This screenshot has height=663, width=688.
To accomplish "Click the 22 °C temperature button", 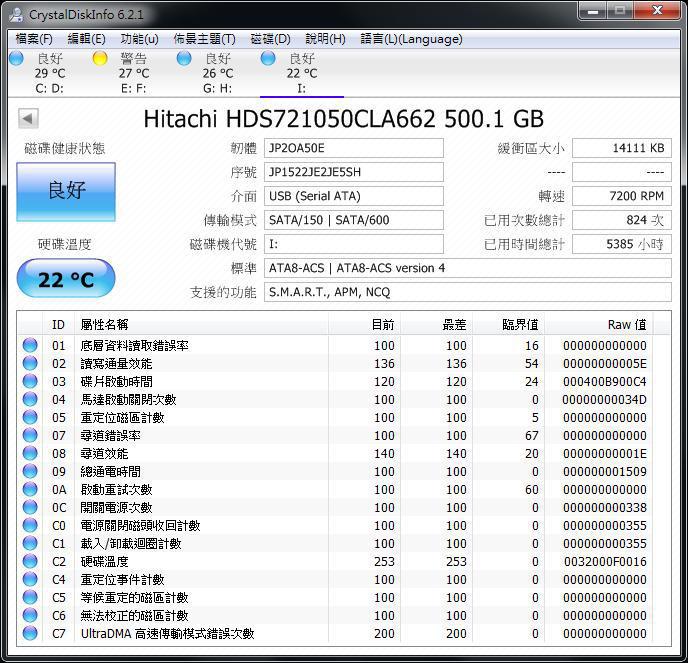I will pos(66,279).
